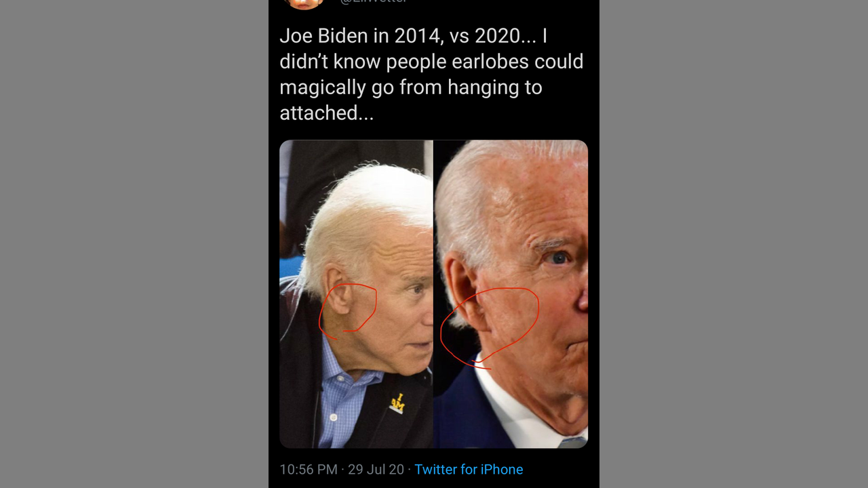Click "Joe Biden" in the tweet text
The image size is (868, 488).
point(323,35)
